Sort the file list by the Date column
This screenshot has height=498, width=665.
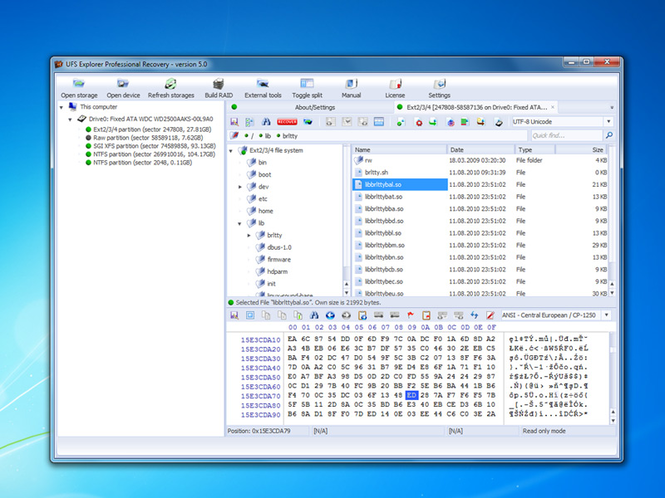pyautogui.click(x=481, y=149)
